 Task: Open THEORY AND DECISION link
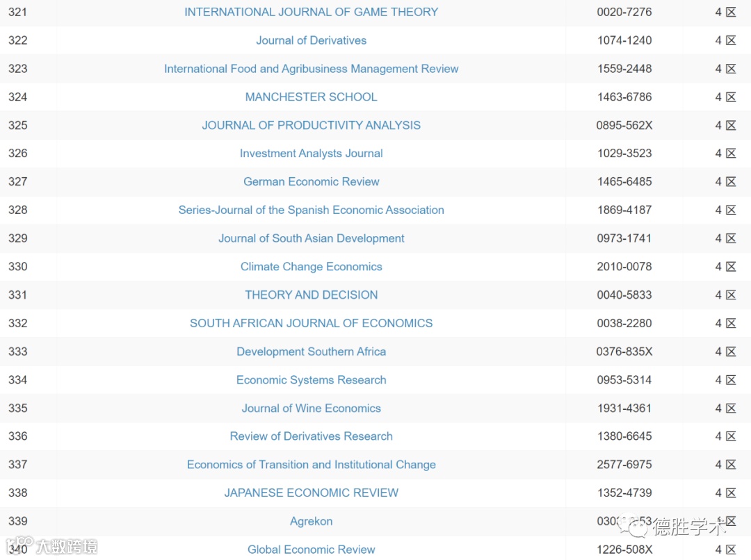(312, 295)
